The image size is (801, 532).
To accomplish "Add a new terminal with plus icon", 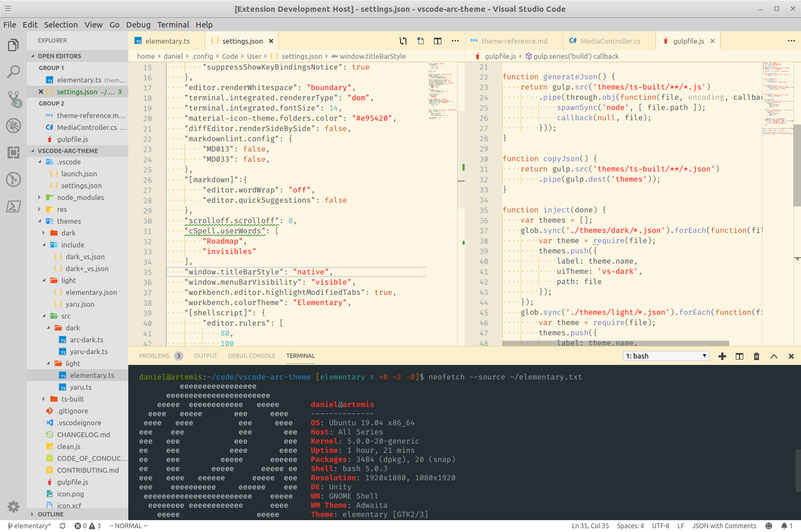I will [x=722, y=356].
